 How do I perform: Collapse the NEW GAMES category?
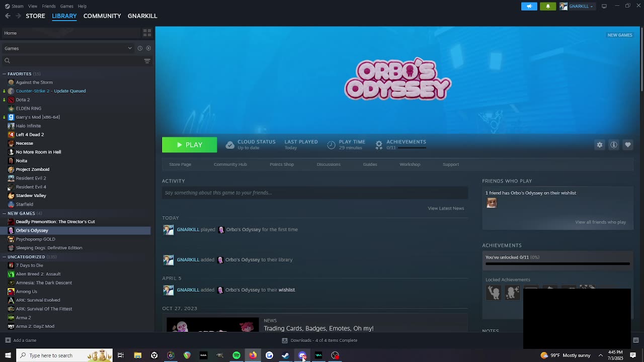[4, 213]
